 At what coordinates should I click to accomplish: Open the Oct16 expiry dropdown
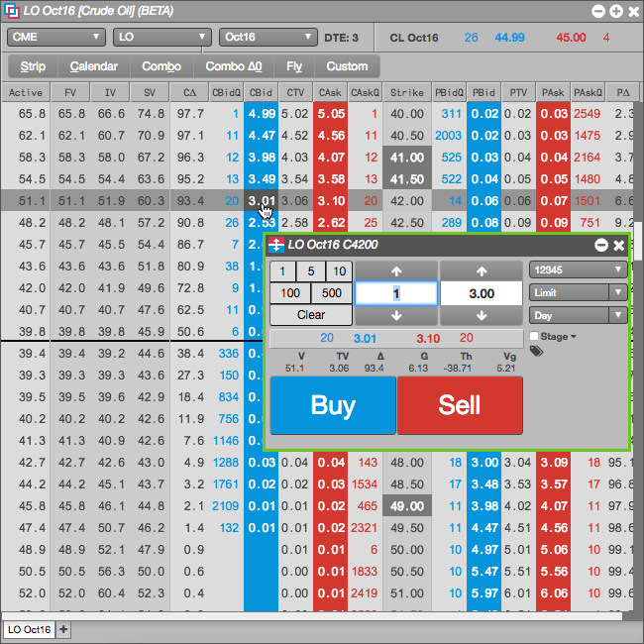pos(268,37)
